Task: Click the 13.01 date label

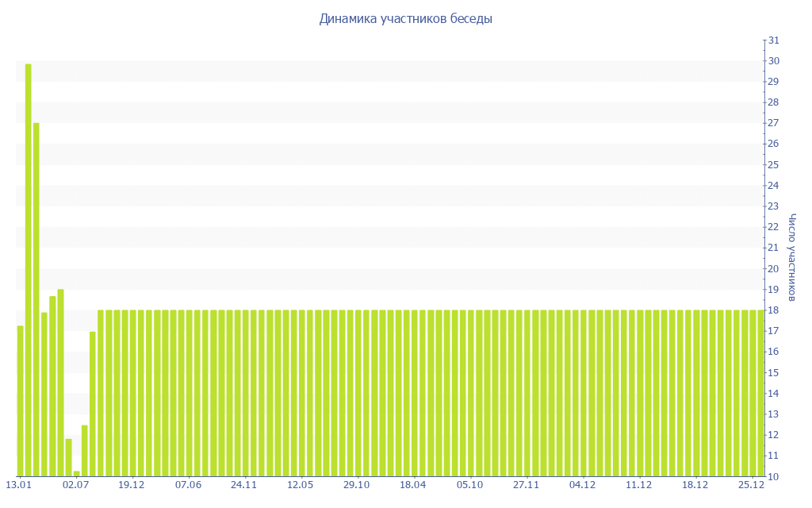Action: pyautogui.click(x=19, y=485)
